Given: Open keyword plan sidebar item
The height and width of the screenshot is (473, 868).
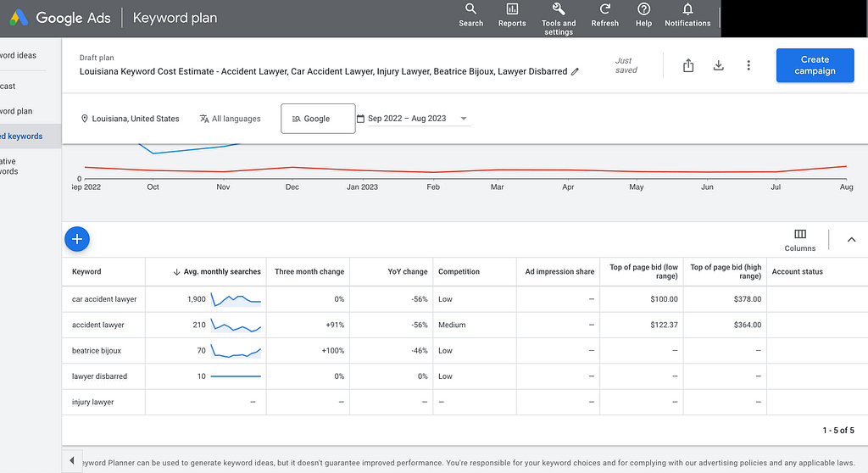Looking at the screenshot, I should tap(17, 111).
